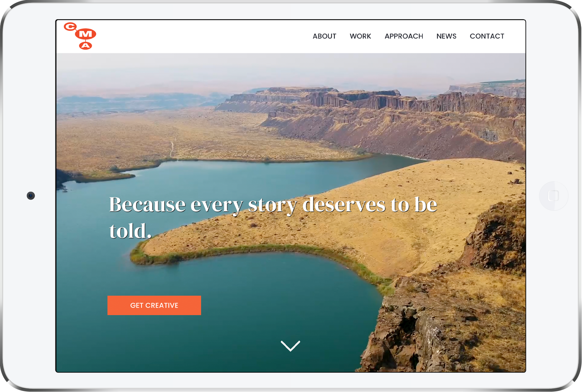The width and height of the screenshot is (582, 392).
Task: Click the red A circle of the logo
Action: [x=85, y=46]
